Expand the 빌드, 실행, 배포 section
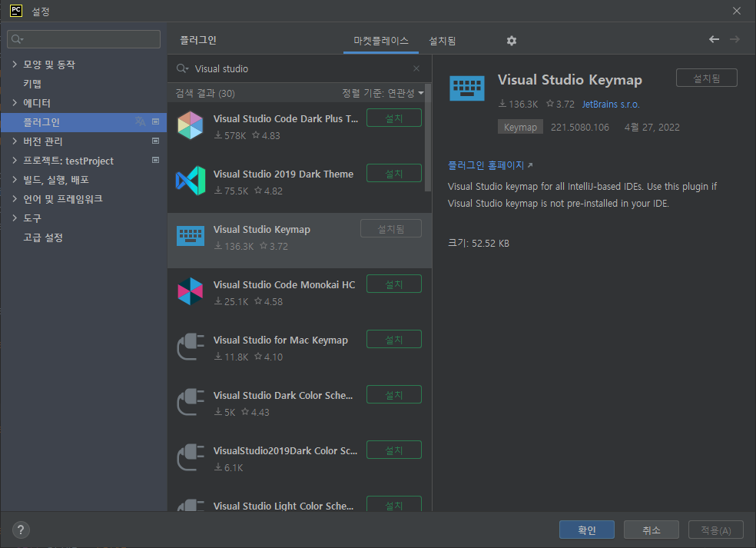 tap(15, 179)
